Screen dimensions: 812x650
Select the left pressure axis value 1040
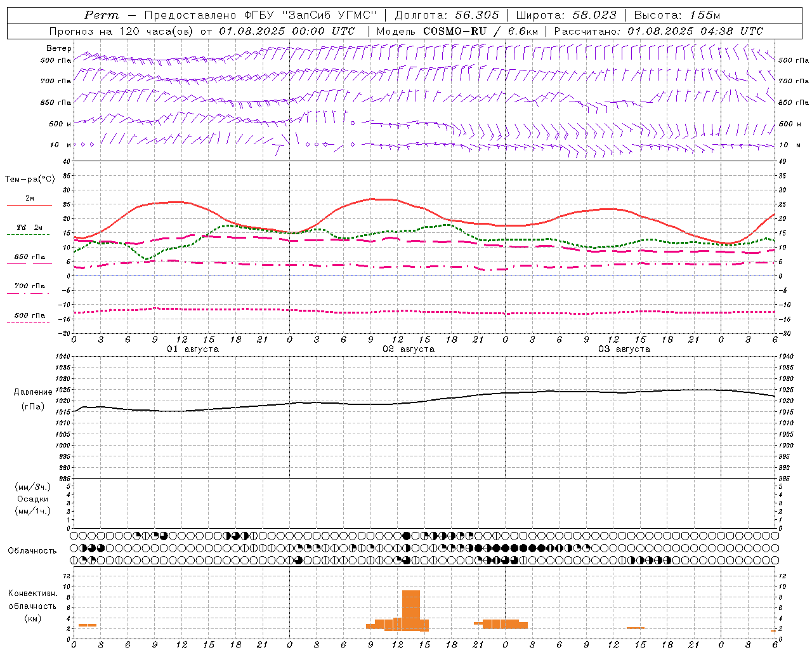64,357
